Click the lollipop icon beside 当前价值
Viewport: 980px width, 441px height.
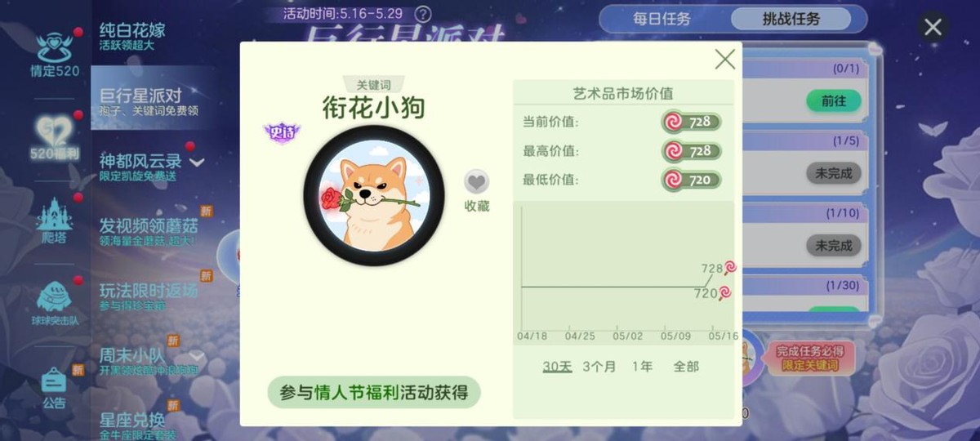(x=673, y=122)
